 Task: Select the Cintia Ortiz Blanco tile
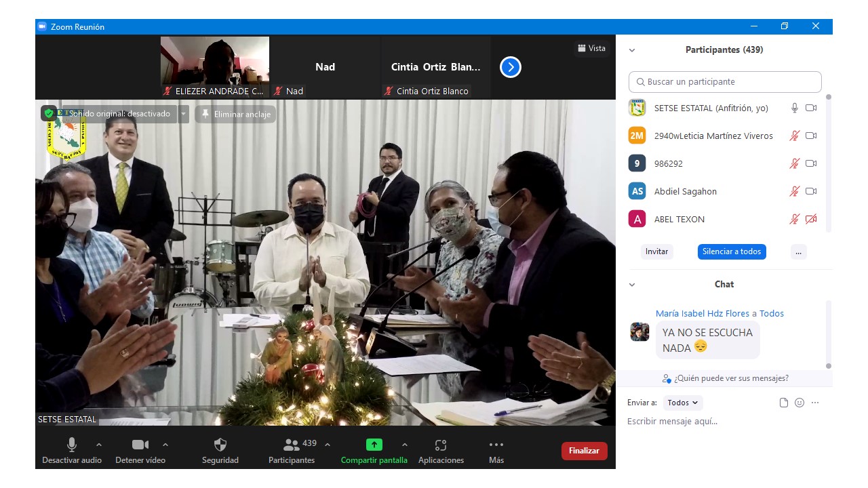coord(436,66)
